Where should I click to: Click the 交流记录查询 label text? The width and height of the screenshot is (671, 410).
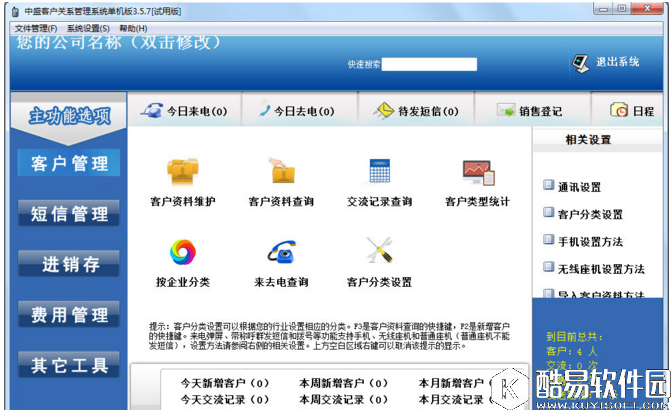pos(380,201)
